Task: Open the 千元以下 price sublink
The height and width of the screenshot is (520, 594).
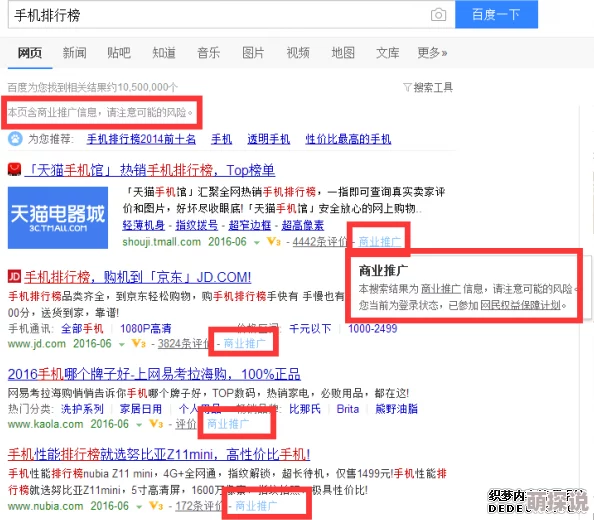Action: pos(310,328)
